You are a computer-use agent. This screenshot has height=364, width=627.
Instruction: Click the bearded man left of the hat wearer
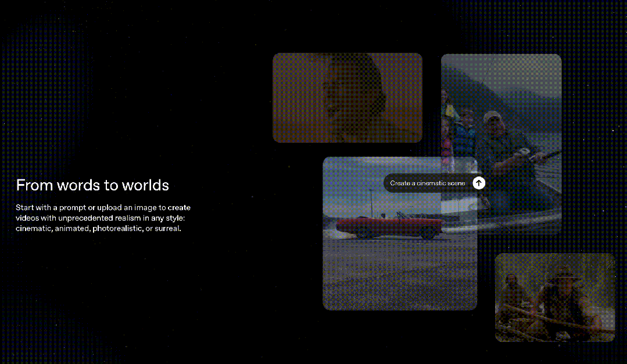click(x=513, y=290)
